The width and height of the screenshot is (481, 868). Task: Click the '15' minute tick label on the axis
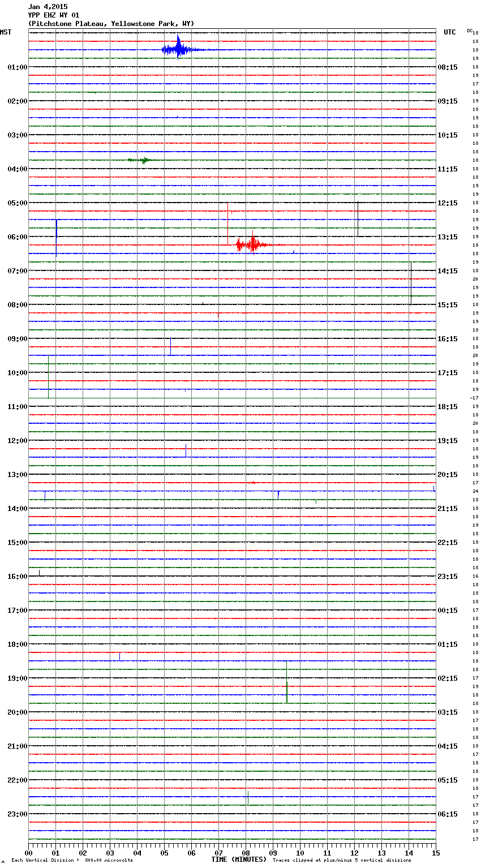coord(436,853)
